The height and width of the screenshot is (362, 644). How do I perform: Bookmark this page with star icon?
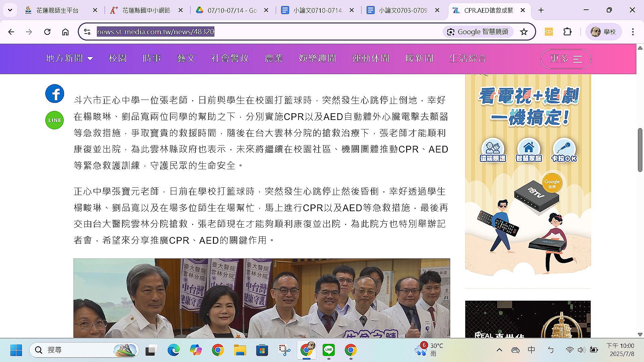point(524,32)
